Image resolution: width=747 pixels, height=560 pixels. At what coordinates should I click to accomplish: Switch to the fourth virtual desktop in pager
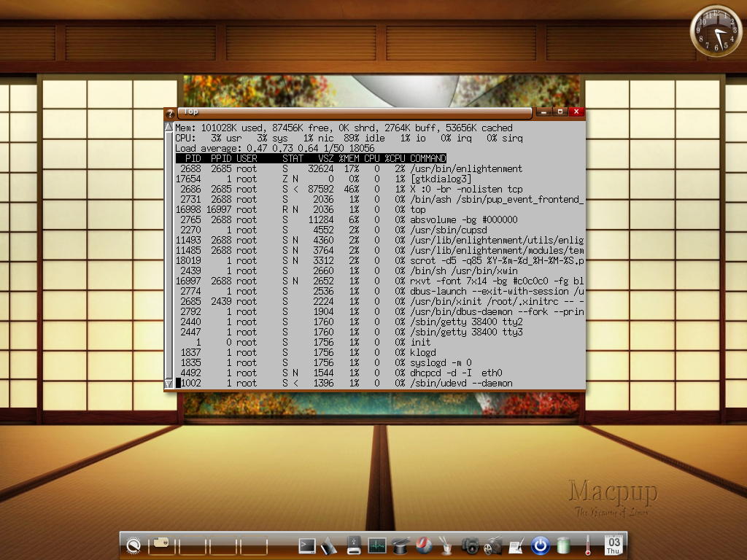click(x=253, y=545)
